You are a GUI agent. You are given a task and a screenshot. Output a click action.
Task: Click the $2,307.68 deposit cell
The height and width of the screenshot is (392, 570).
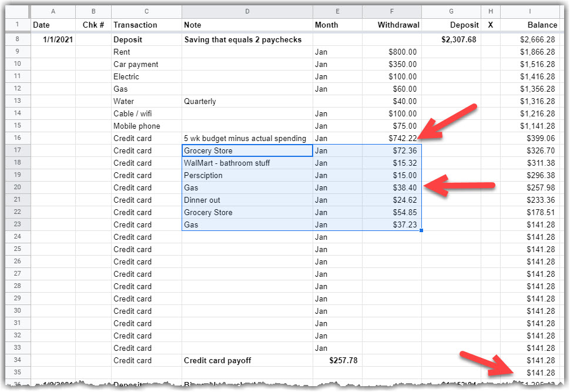pyautogui.click(x=451, y=39)
